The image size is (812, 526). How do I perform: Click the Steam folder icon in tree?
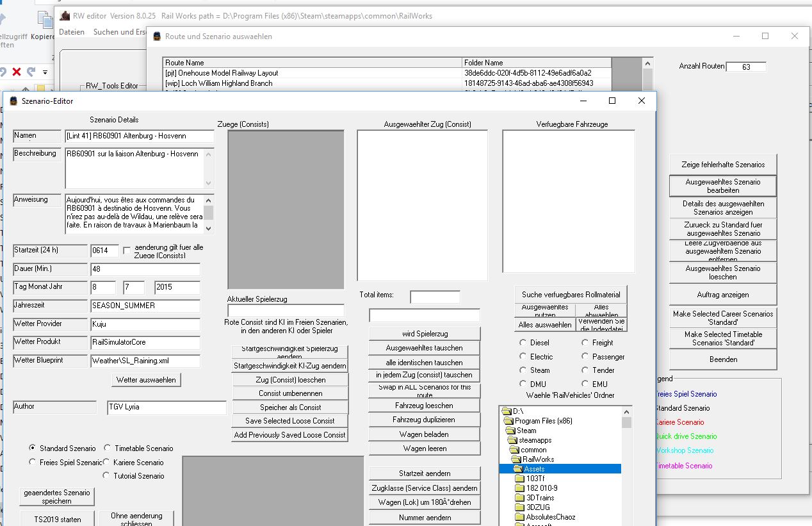coord(510,431)
